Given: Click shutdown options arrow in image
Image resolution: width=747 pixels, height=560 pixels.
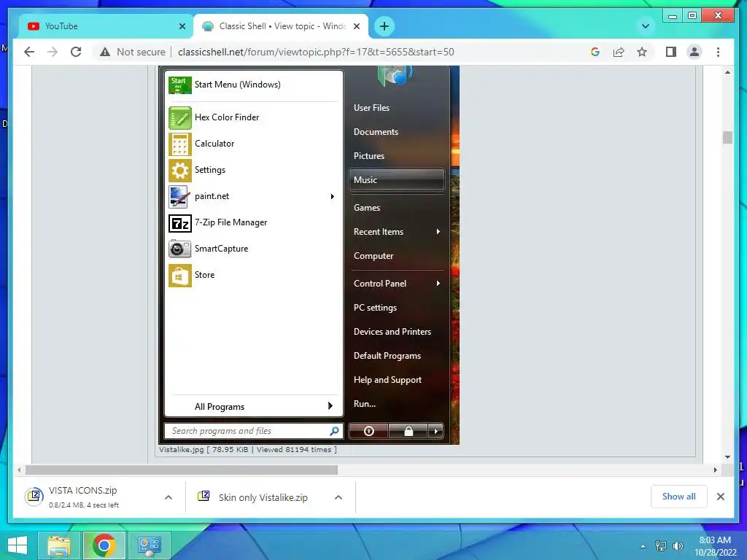Looking at the screenshot, I should (x=436, y=431).
